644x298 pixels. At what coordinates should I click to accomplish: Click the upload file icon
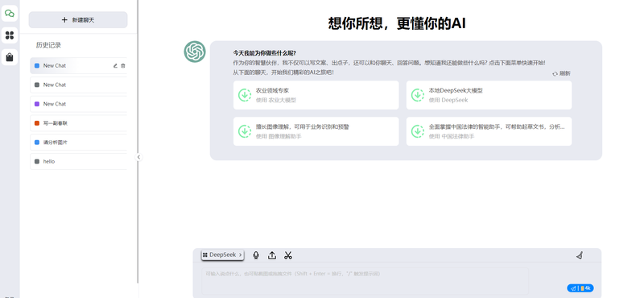click(272, 255)
